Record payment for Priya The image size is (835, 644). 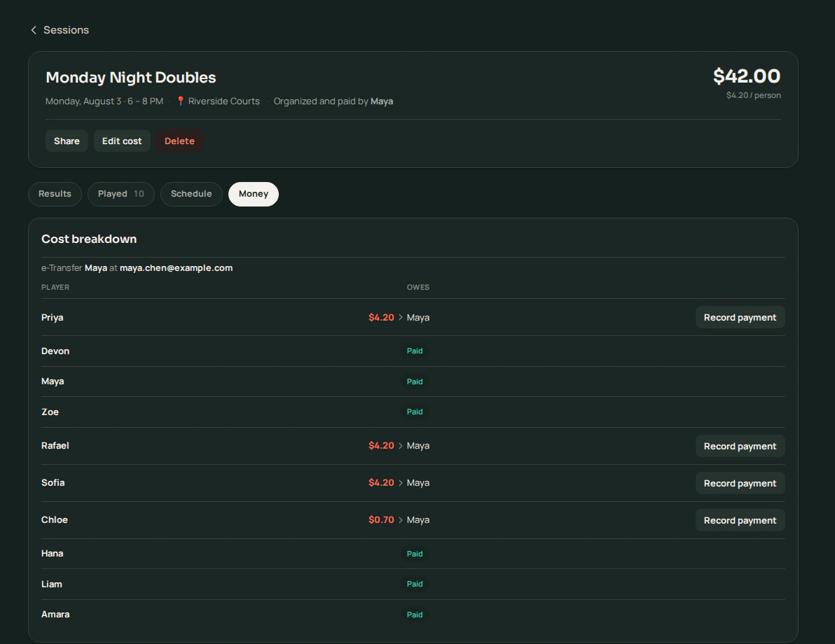click(x=740, y=317)
